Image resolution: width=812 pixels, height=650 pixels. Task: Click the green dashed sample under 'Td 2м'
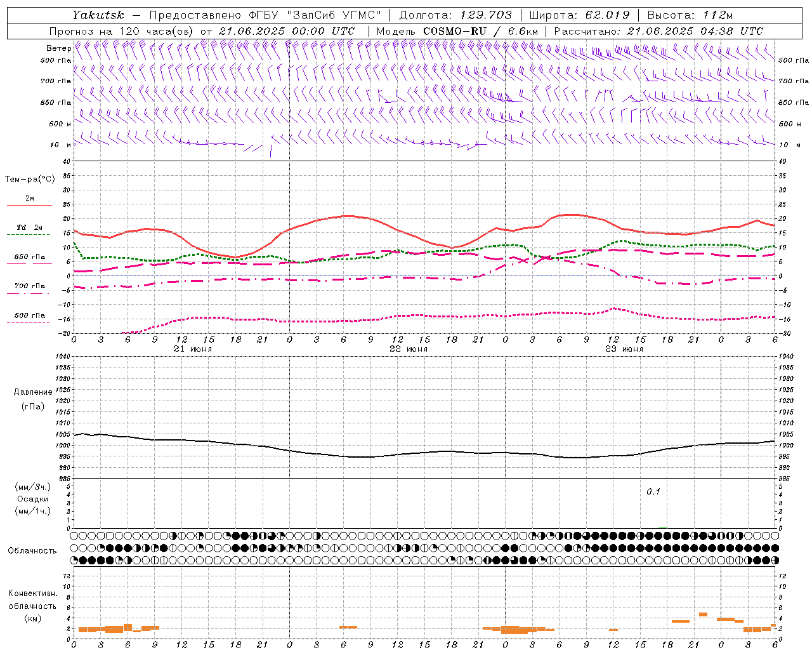pos(29,235)
